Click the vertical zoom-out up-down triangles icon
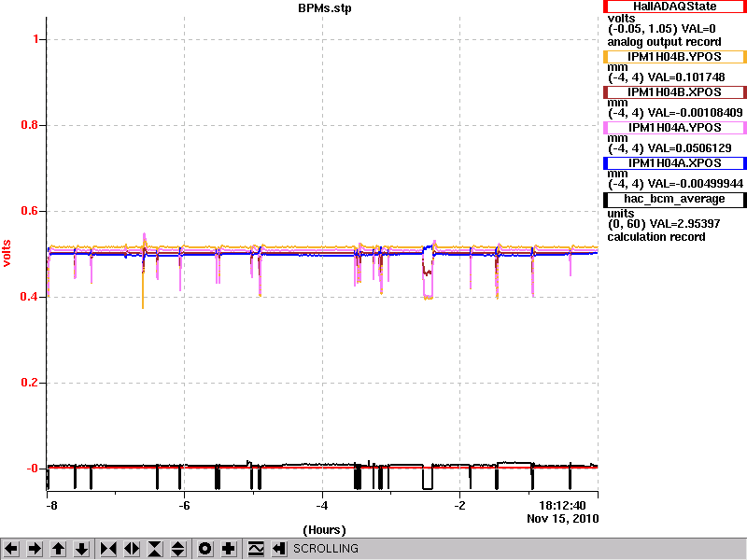The image size is (747, 560). pyautogui.click(x=178, y=549)
